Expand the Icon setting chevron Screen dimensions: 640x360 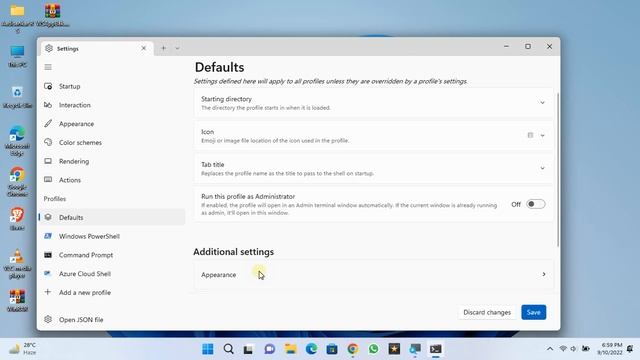(x=542, y=136)
